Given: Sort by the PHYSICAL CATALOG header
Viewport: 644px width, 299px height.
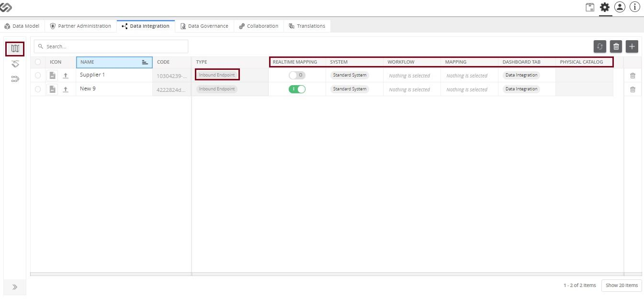Looking at the screenshot, I should pyautogui.click(x=584, y=62).
